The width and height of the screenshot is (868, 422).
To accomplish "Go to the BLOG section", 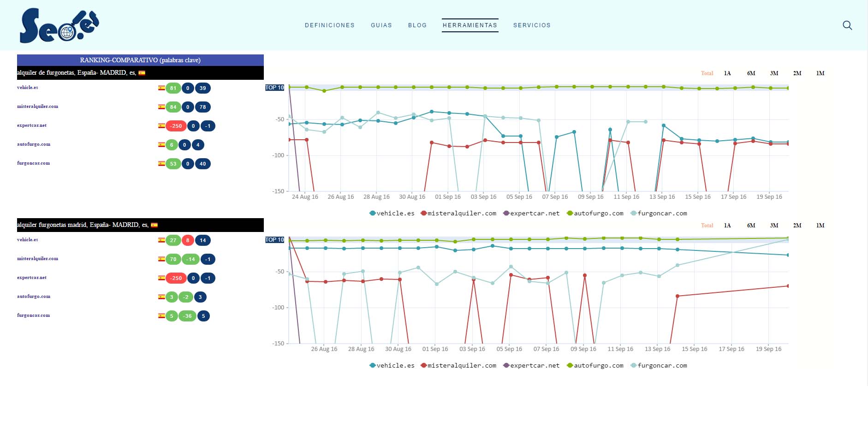I will pos(417,25).
